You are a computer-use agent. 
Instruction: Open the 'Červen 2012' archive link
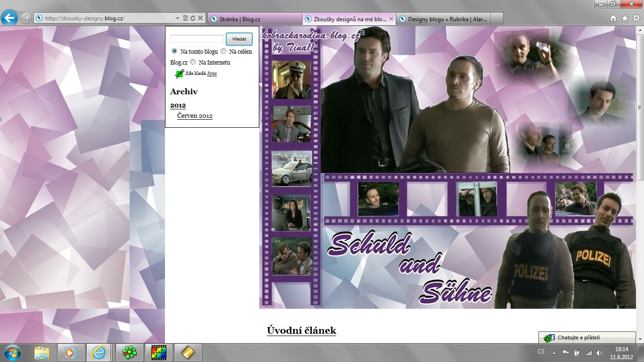(195, 116)
